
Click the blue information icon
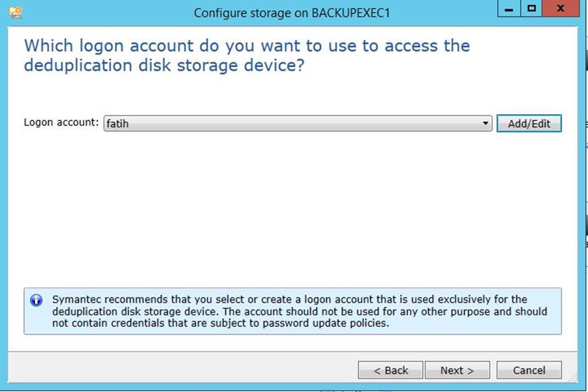point(36,300)
